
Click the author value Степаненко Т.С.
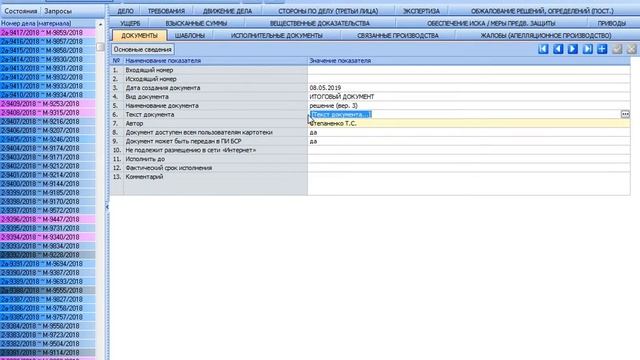point(333,123)
